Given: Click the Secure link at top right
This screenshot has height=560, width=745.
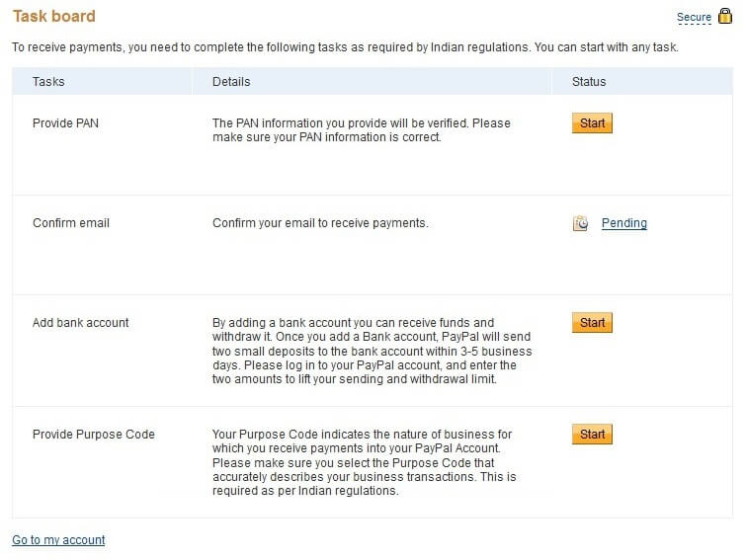Looking at the screenshot, I should click(x=694, y=18).
